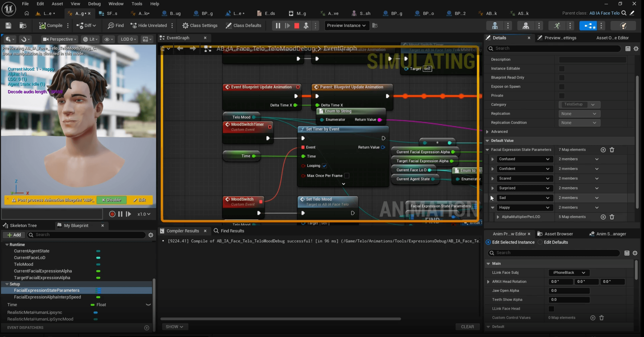
Task: Save the current asset with floppy icon
Action: click(x=8, y=25)
